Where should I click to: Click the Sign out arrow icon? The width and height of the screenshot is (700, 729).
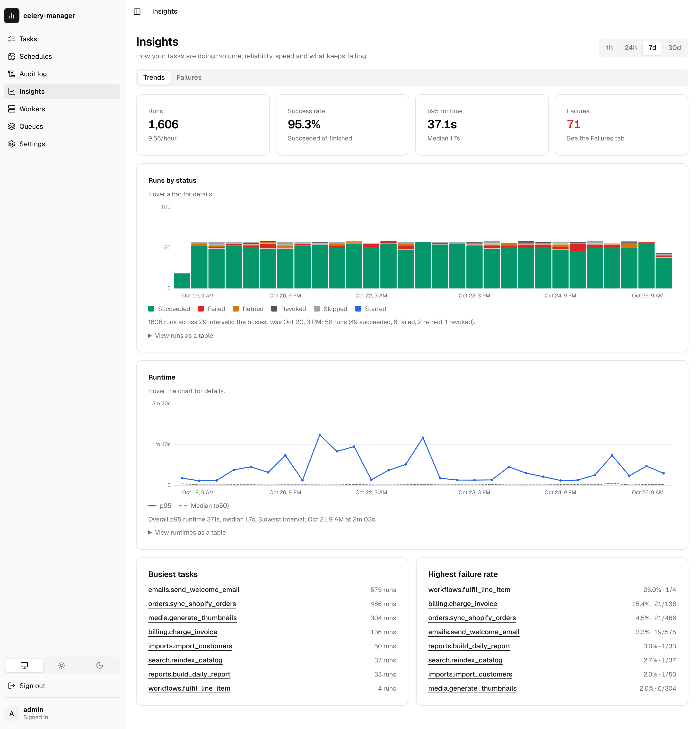point(11,686)
